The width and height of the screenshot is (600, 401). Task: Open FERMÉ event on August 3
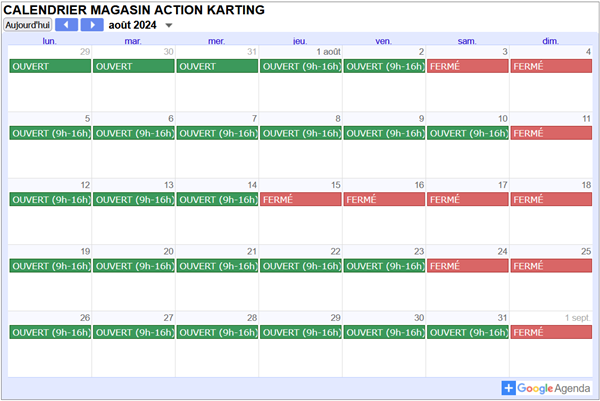[x=468, y=66]
